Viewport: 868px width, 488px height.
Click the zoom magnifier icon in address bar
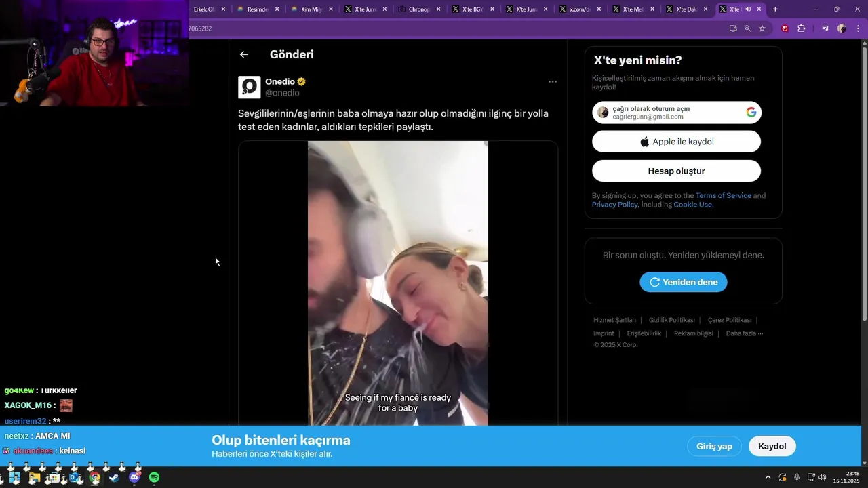tap(747, 28)
